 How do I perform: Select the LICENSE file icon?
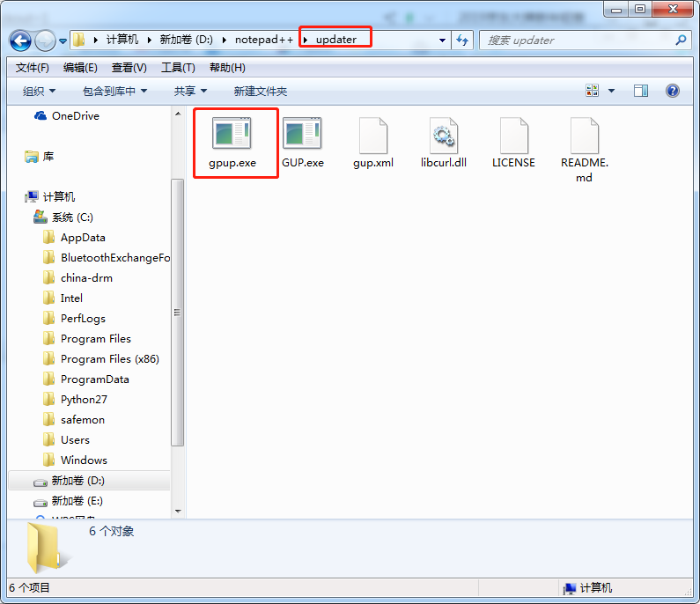point(514,136)
